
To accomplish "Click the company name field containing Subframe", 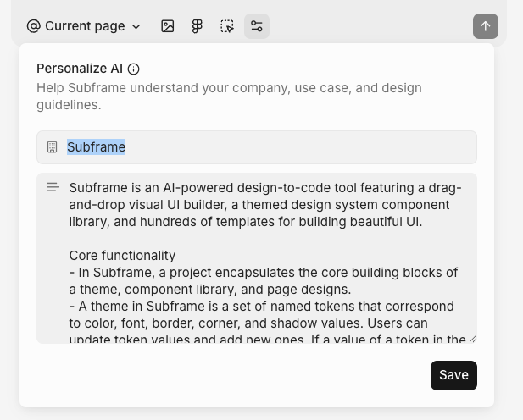I will 257,147.
